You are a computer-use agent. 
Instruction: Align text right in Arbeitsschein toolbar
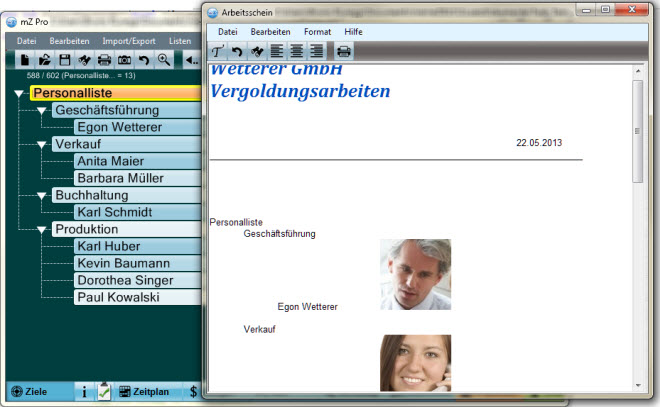316,51
